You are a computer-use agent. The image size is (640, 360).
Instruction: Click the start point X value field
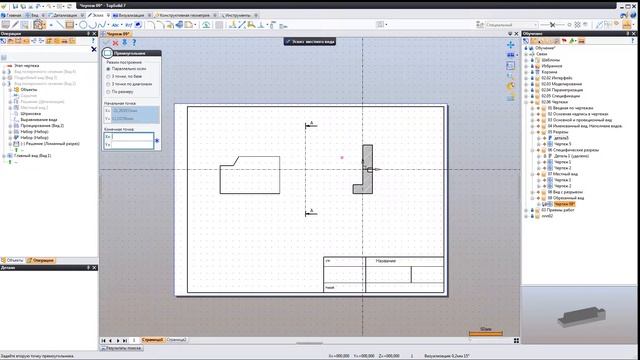(x=135, y=111)
